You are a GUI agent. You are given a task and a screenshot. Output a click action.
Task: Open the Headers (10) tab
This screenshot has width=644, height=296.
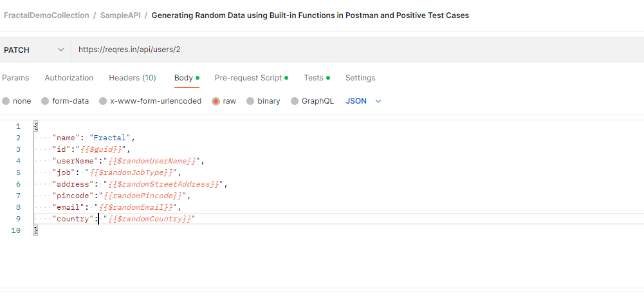133,78
